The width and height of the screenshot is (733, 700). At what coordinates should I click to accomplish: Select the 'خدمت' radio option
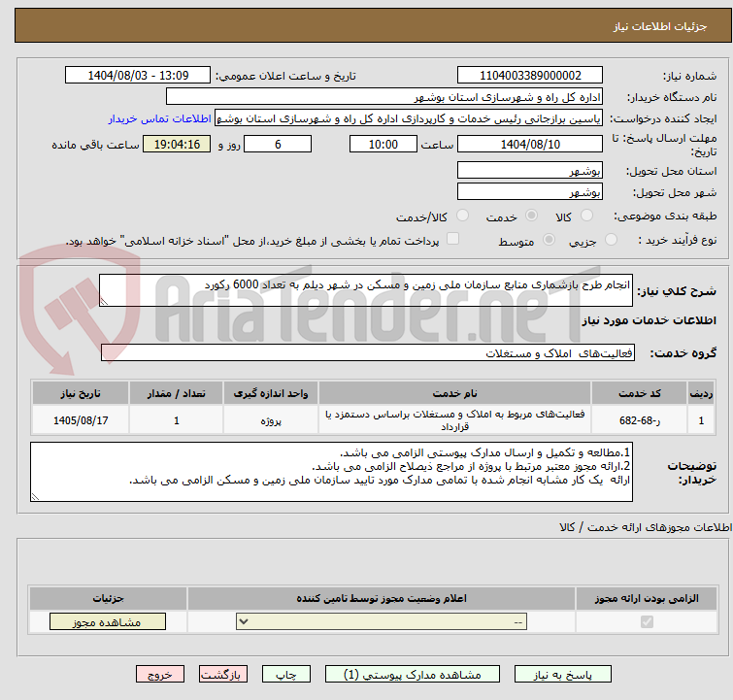(x=531, y=216)
